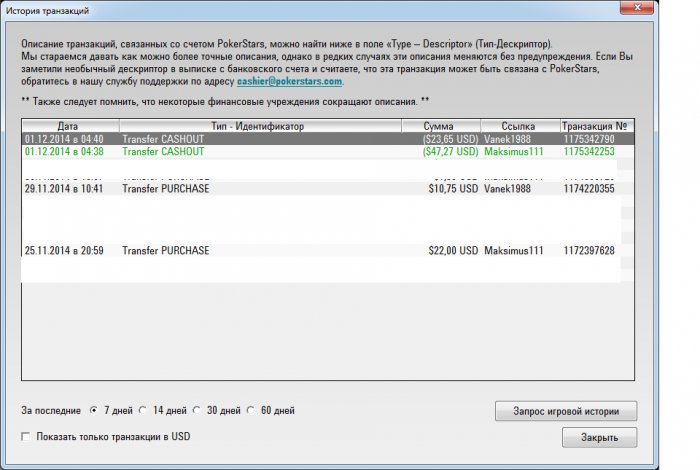Select the row dated 29.11.2014 в 10:41
700x470 pixels.
(328, 188)
